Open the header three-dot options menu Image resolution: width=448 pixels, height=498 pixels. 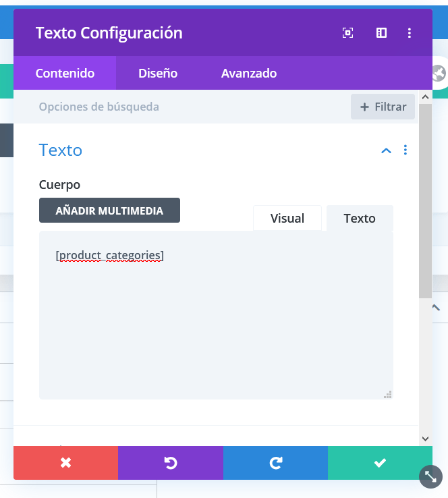[410, 32]
